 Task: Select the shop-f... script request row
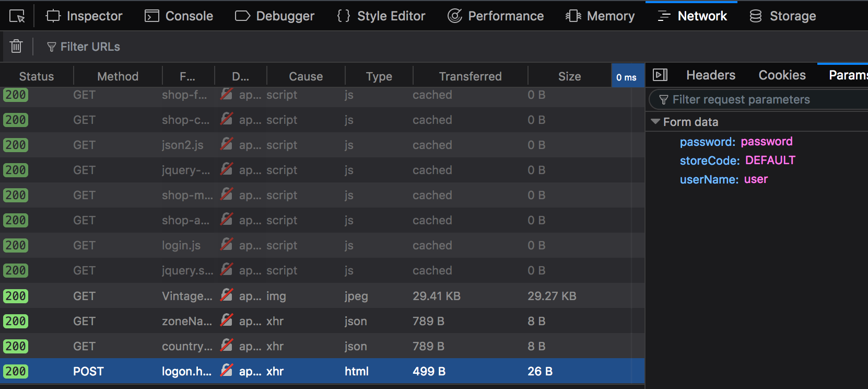(x=322, y=95)
